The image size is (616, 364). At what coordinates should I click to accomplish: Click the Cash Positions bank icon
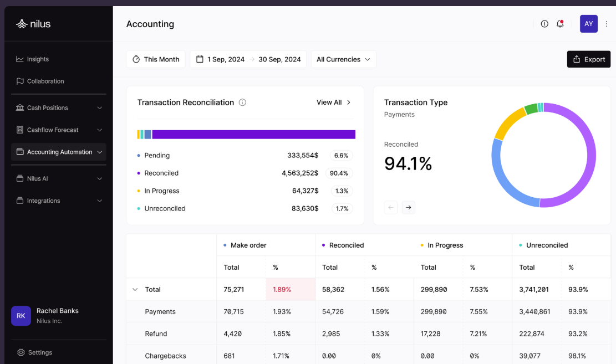(x=19, y=107)
